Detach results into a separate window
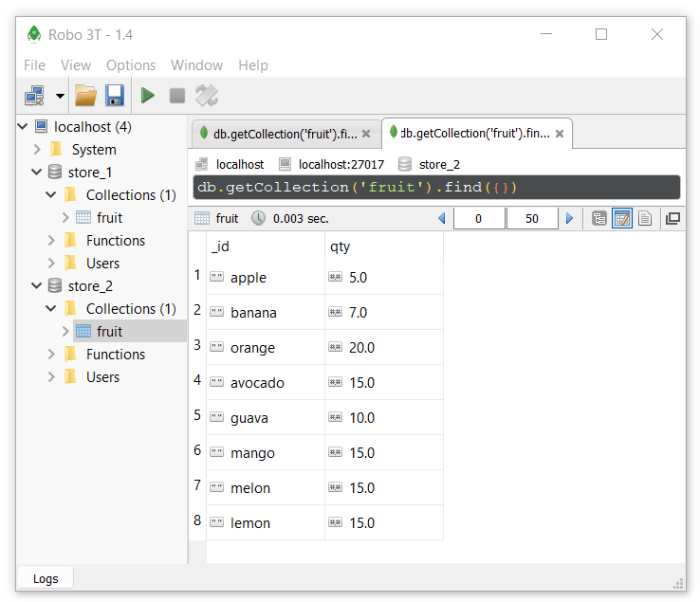The width and height of the screenshot is (700, 602). pyautogui.click(x=672, y=219)
